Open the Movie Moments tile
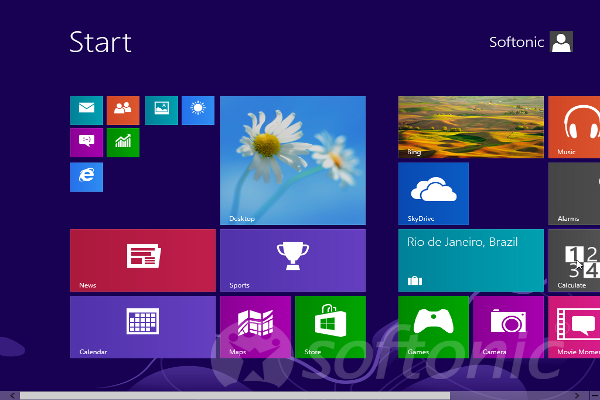Image resolution: width=600 pixels, height=400 pixels. point(574,327)
